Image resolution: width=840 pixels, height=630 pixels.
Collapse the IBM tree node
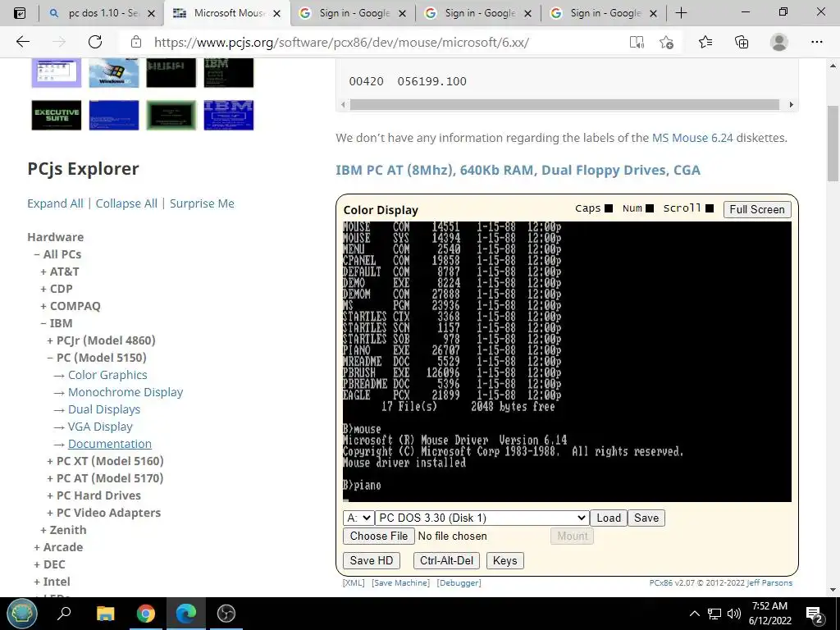(57, 323)
